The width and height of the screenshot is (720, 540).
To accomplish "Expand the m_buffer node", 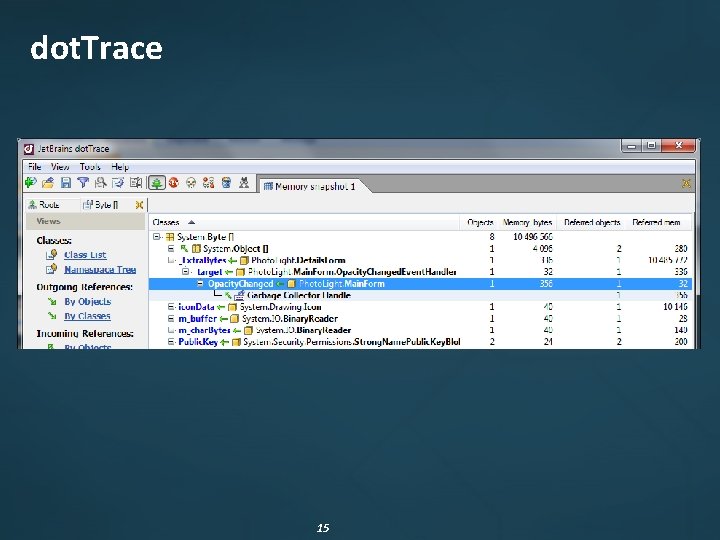I will (171, 319).
